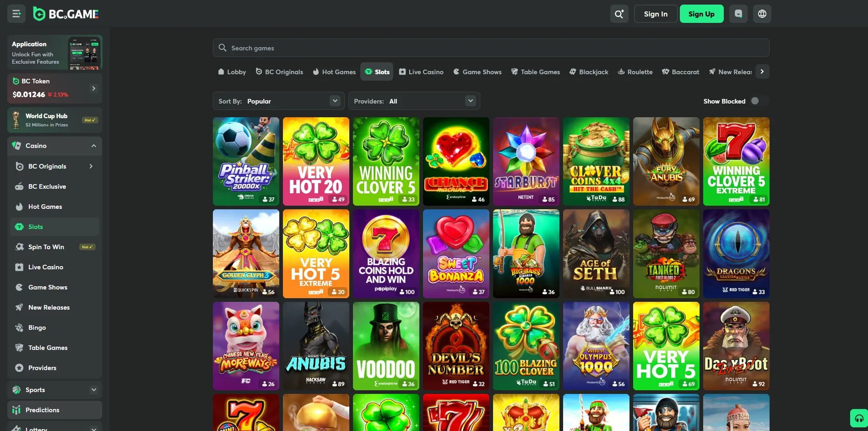Click the Sports basketball icon
Viewport: 868px width, 431px height.
pyautogui.click(x=16, y=390)
